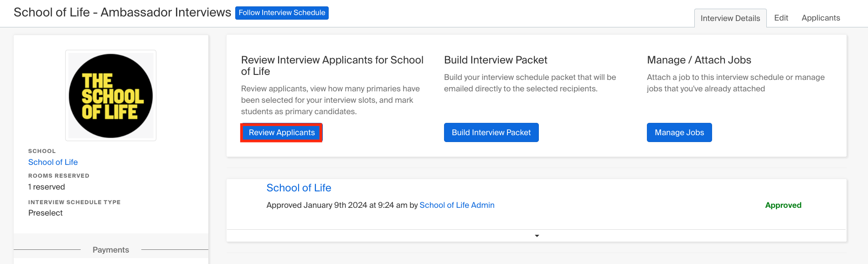Click the page title School of Life - Ambassador Interviews
Image resolution: width=868 pixels, height=264 pixels.
(x=122, y=12)
